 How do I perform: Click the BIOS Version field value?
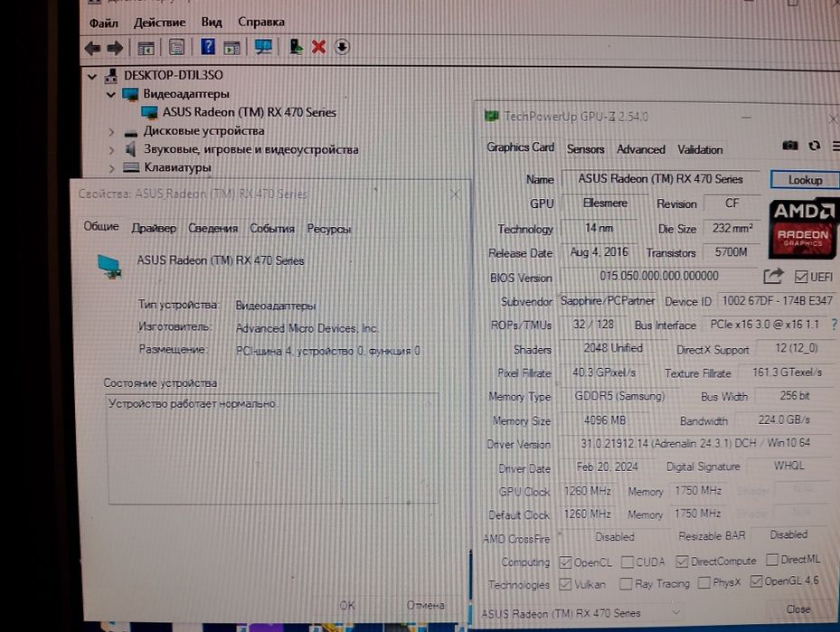point(659,277)
